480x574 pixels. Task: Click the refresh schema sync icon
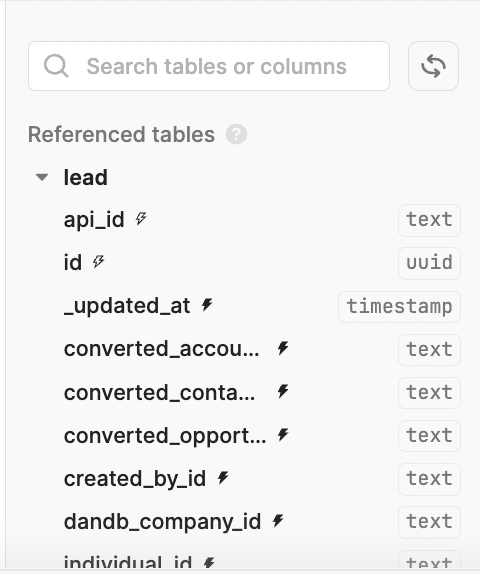pyautogui.click(x=433, y=66)
